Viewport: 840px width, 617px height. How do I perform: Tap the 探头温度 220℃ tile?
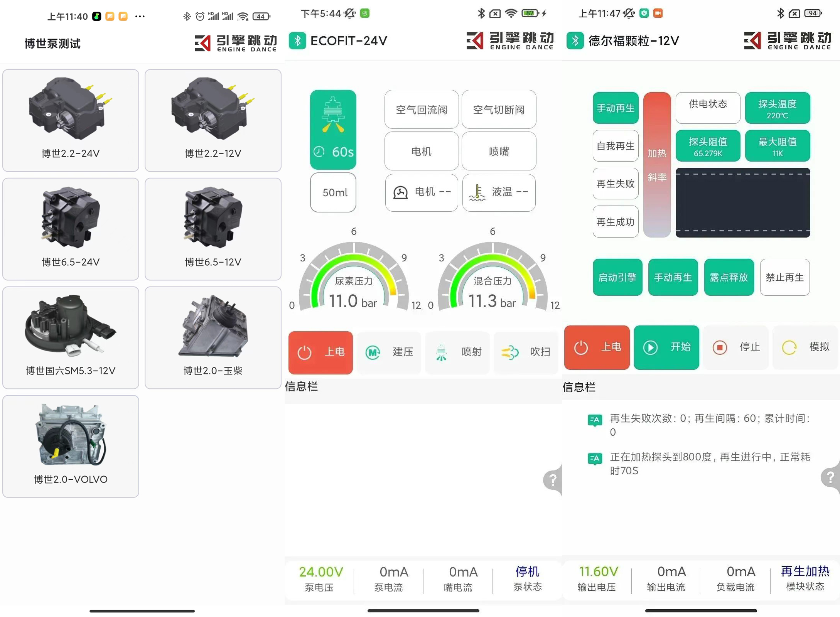pyautogui.click(x=778, y=108)
